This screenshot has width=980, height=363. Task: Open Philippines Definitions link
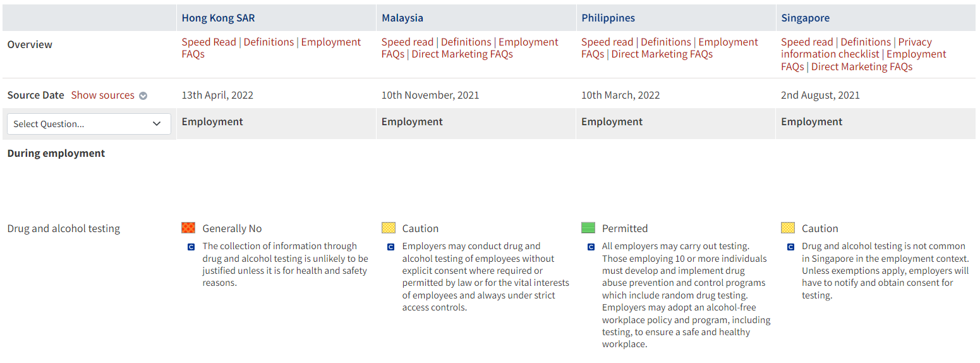666,42
